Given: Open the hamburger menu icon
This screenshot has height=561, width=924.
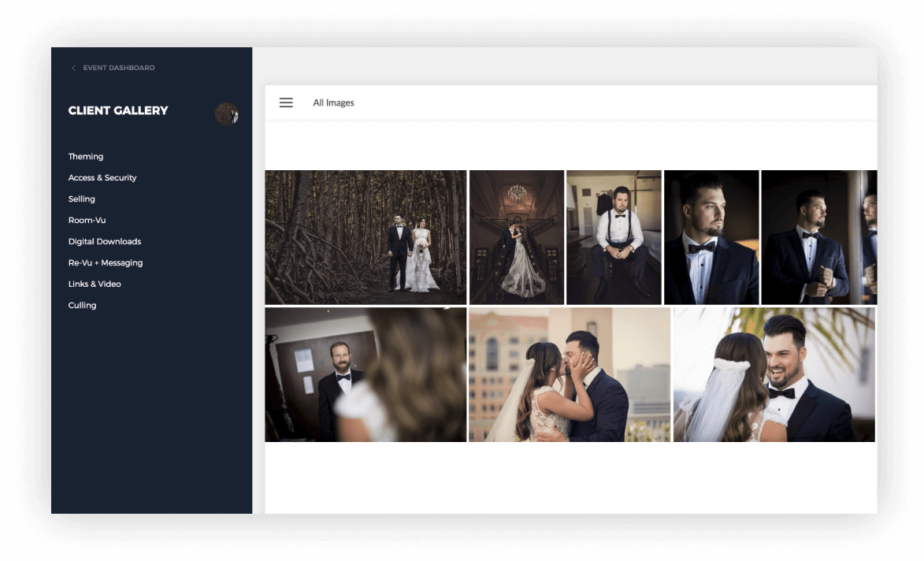Looking at the screenshot, I should [x=286, y=102].
